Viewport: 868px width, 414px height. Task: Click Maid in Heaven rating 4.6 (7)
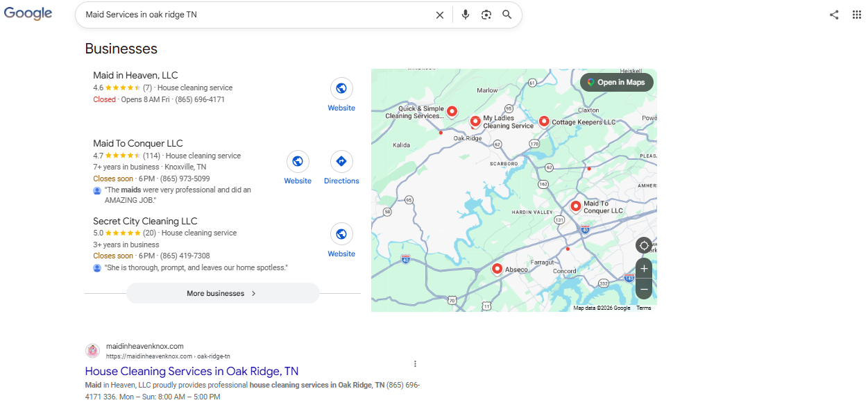click(x=122, y=88)
